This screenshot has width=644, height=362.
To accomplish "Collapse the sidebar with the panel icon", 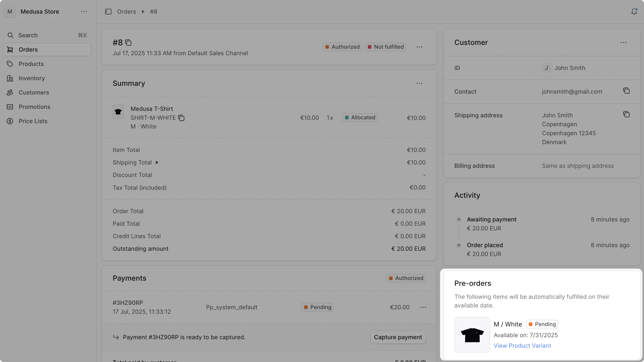I will (x=108, y=11).
